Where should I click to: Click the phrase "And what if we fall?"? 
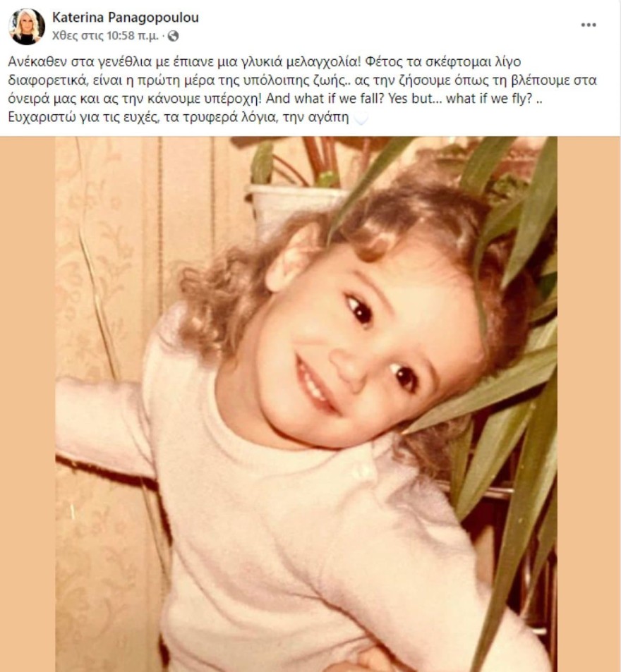coord(325,99)
